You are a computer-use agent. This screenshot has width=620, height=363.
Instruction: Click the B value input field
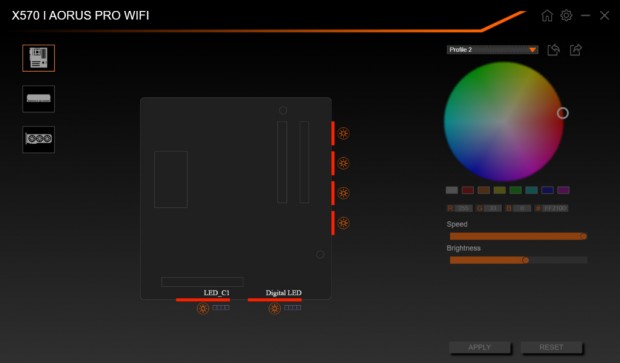click(x=522, y=208)
